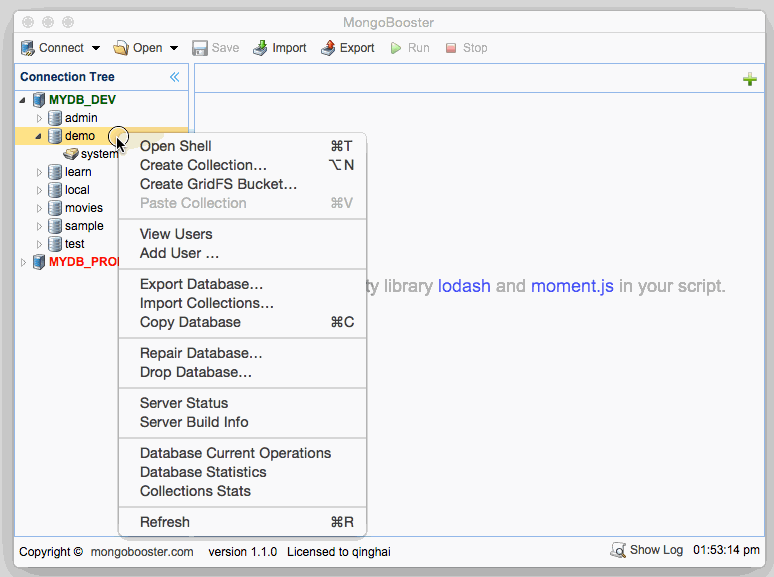Viewport: 774px width, 577px height.
Task: Click the Show Log label
Action: [x=656, y=550]
